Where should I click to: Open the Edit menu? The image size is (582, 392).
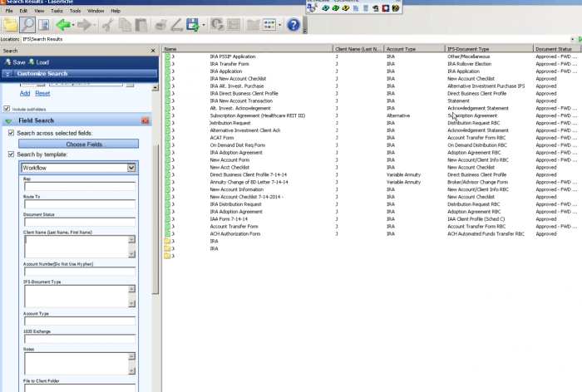(23, 11)
